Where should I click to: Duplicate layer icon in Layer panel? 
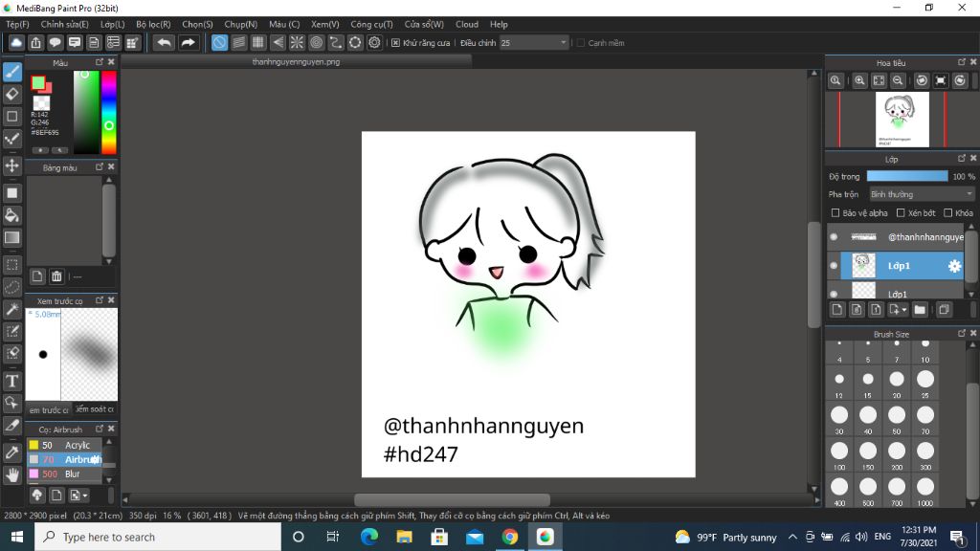944,309
